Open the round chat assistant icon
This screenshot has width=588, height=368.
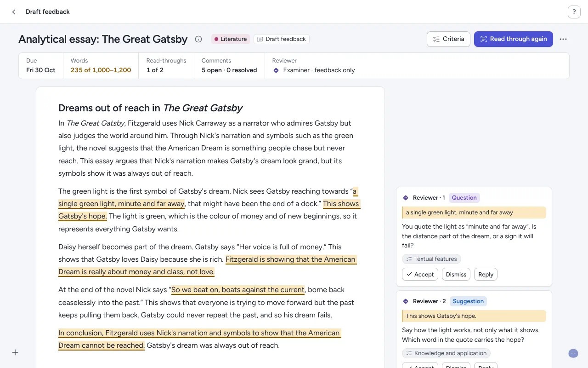573,353
